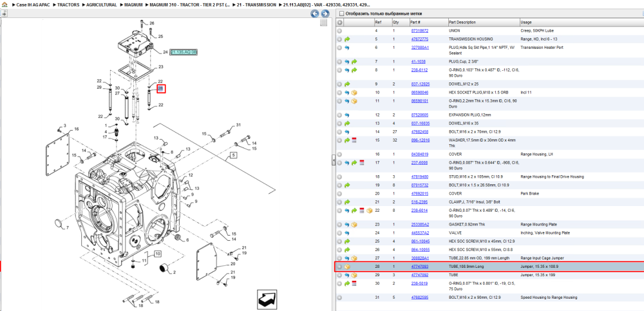
Task: Click package box icon in ref 22 row
Action: [369, 211]
